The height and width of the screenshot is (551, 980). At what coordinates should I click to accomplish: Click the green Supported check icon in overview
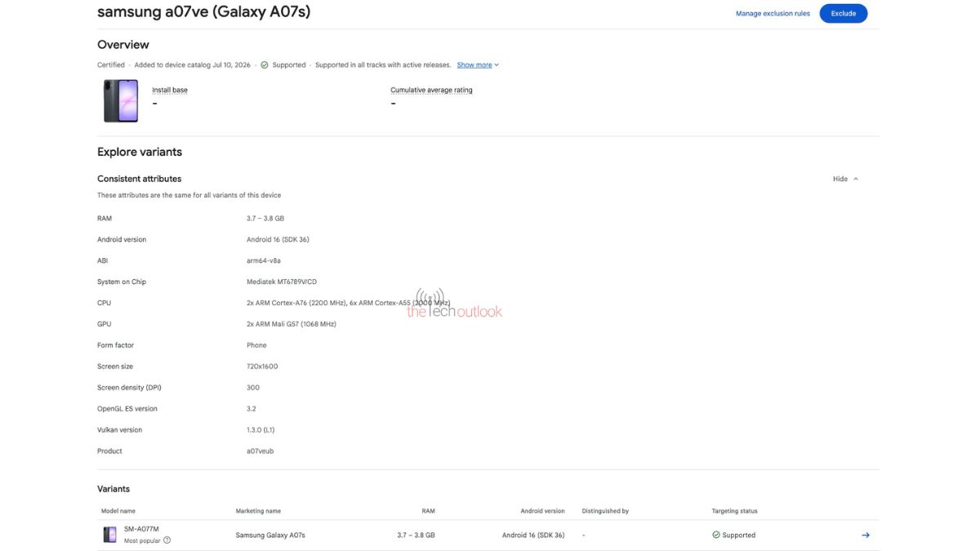point(265,65)
